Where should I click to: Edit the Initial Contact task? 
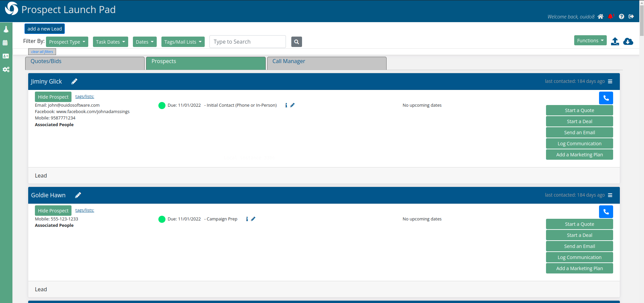point(292,105)
